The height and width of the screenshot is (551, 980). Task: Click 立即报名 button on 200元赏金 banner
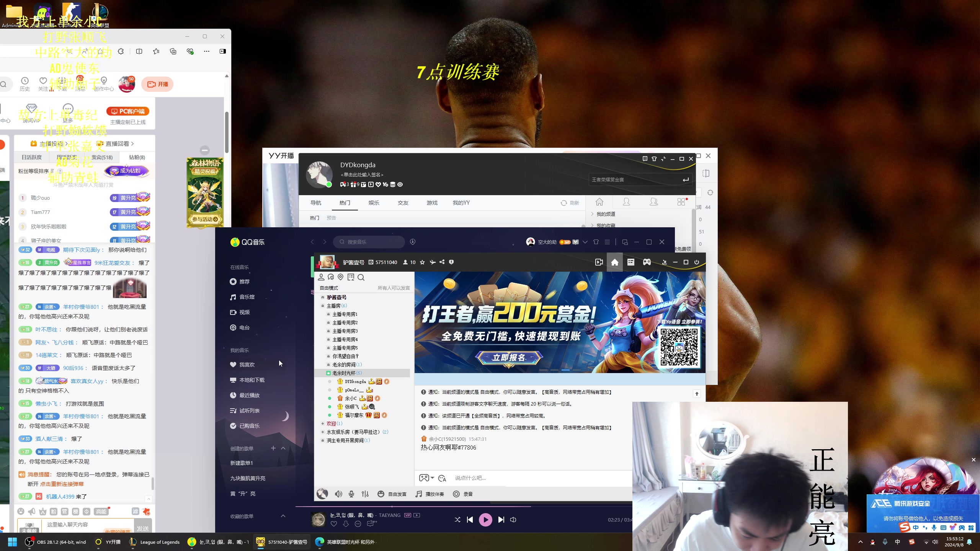(508, 357)
